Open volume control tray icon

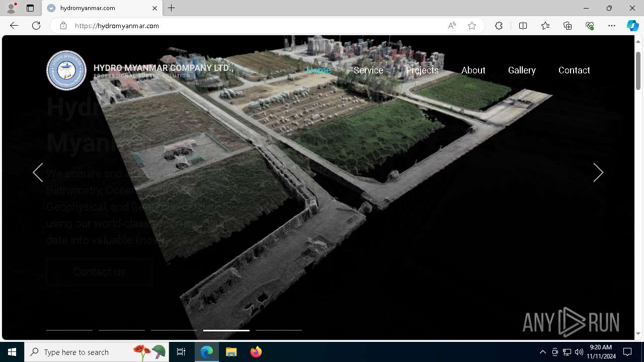(x=579, y=352)
